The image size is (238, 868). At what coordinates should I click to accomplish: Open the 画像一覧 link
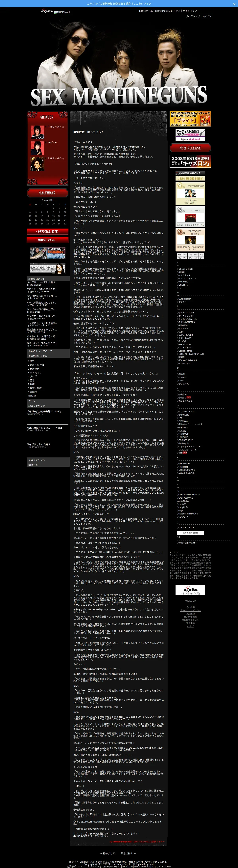[x=33, y=465]
